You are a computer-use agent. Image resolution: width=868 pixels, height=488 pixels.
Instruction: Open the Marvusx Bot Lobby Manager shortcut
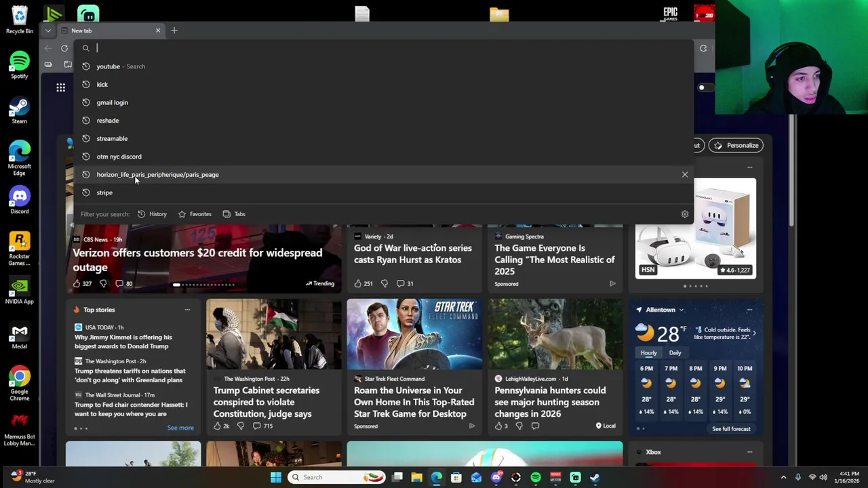20,428
